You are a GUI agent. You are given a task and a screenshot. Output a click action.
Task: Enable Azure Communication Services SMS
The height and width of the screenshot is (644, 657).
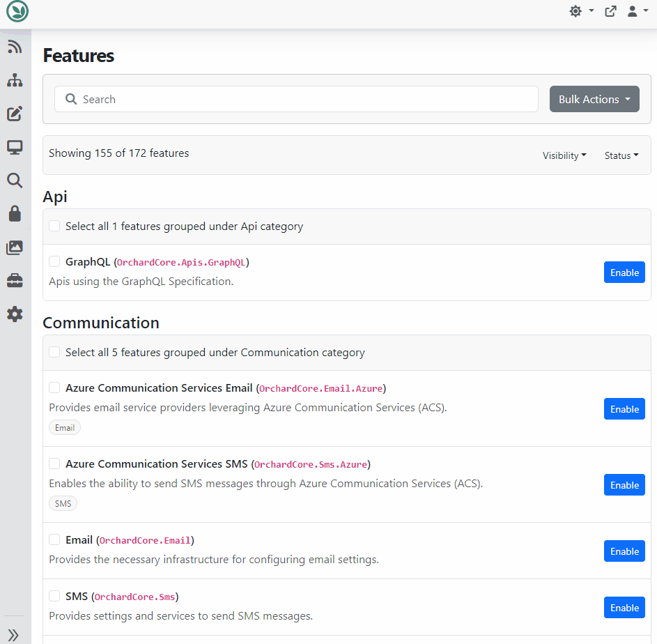click(x=624, y=484)
